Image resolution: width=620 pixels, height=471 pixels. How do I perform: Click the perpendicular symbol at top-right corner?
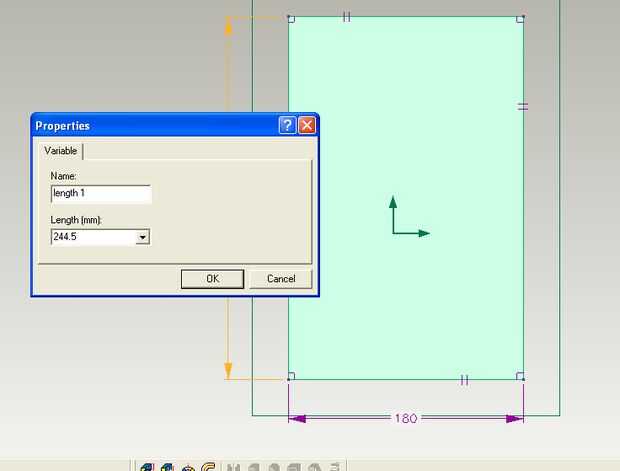(520, 19)
